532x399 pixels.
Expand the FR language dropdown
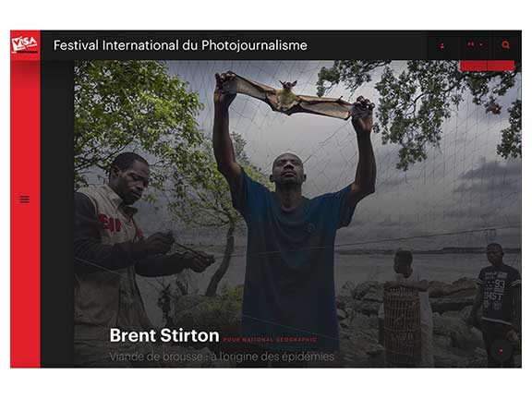(475, 44)
